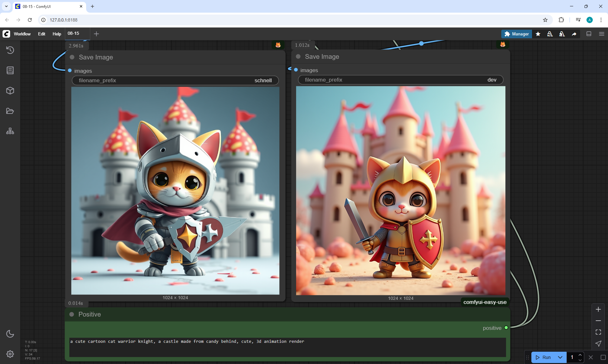Open ComfyUI settings gear icon
Viewport: 608px width, 364px height.
pyautogui.click(x=10, y=354)
